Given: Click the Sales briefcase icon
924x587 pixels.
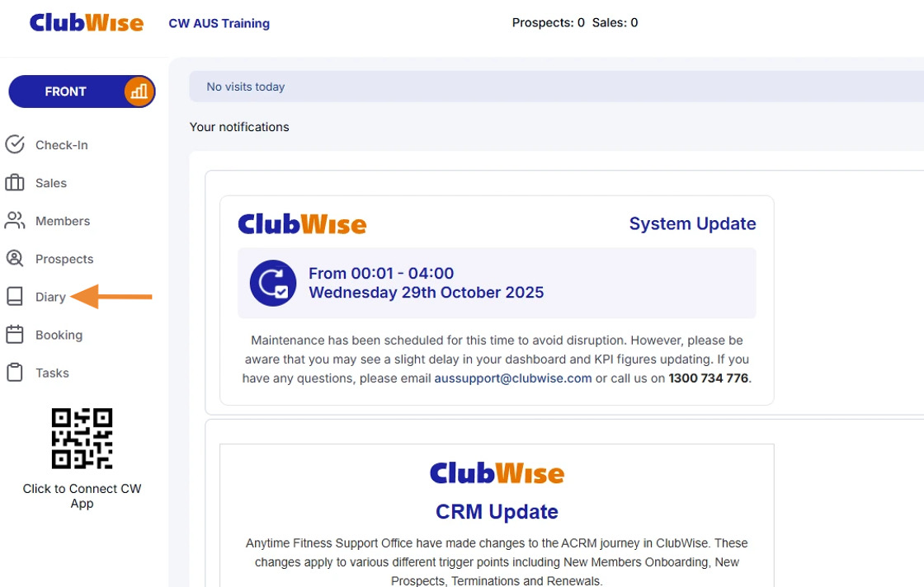Looking at the screenshot, I should coord(15,182).
